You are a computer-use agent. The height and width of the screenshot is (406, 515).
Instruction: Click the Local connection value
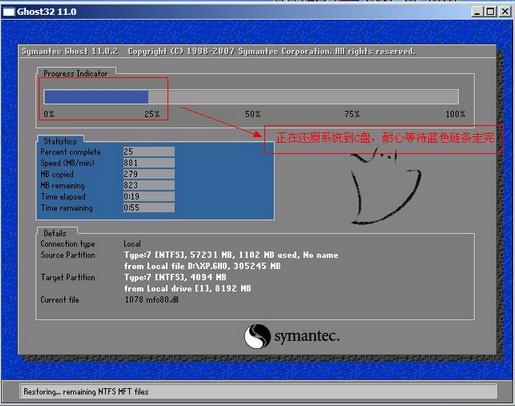(x=132, y=244)
